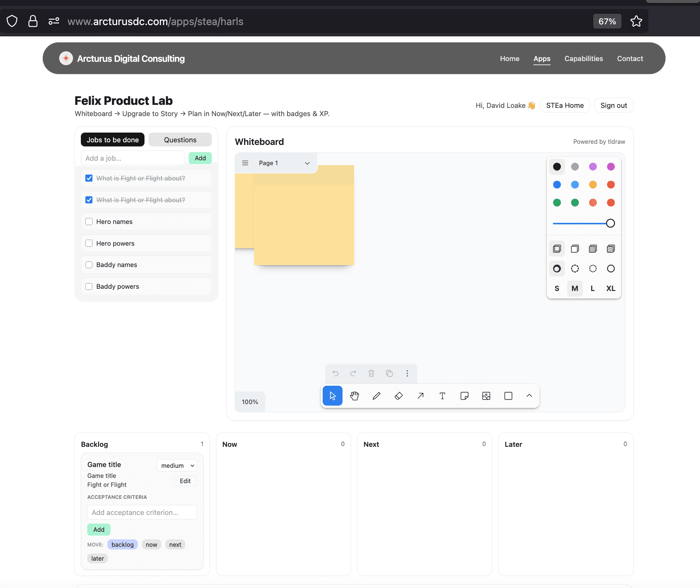
Task: Click Edit on Game title card
Action: coord(185,481)
